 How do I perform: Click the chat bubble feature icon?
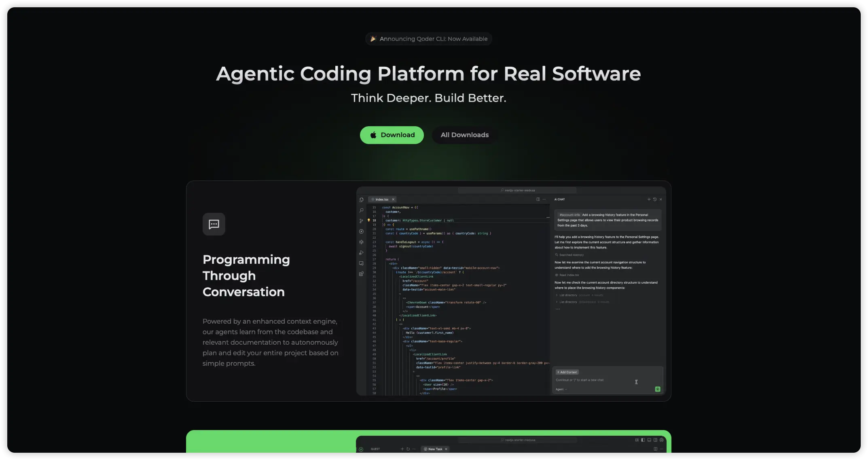[x=214, y=224]
